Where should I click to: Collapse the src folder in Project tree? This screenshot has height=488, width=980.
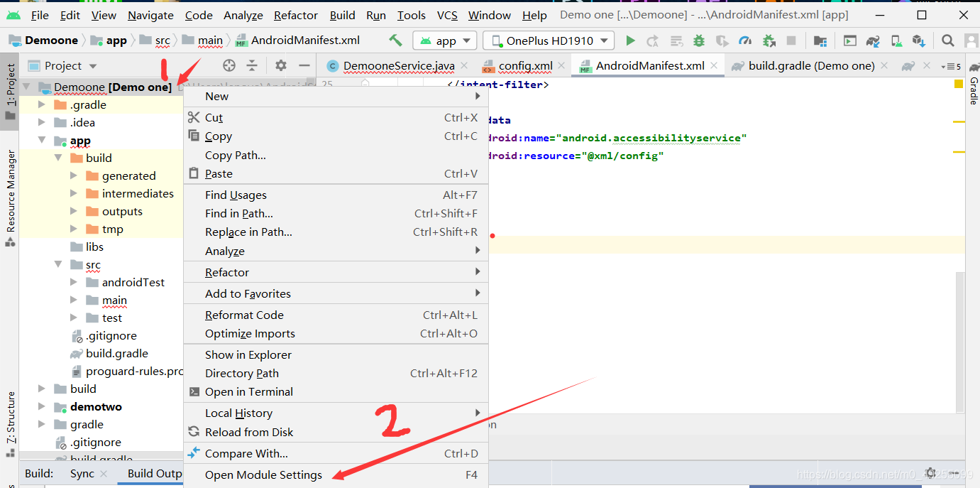coord(59,264)
